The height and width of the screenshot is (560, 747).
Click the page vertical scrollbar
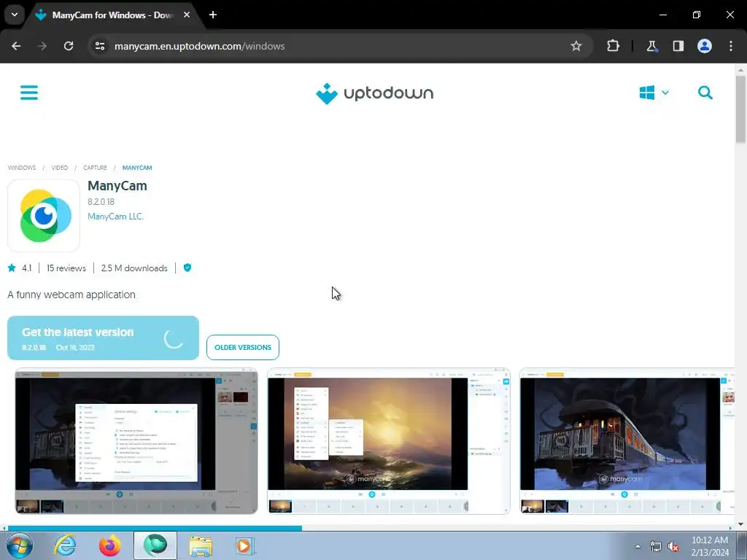(x=740, y=109)
